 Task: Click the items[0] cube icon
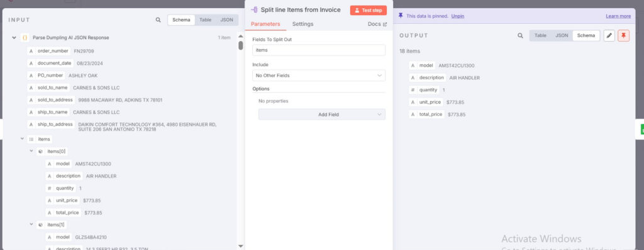40,151
